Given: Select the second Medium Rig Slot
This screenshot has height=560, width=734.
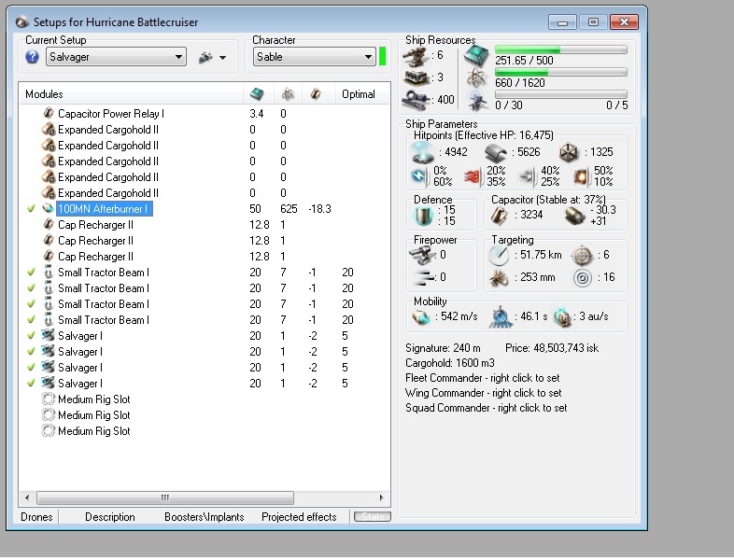Looking at the screenshot, I should coord(93,415).
